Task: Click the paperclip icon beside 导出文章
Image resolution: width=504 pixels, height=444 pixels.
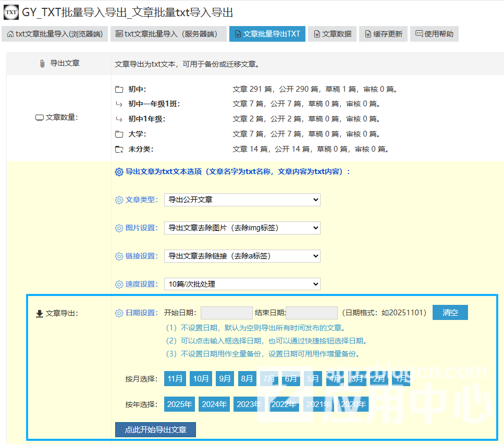Action: [x=42, y=64]
